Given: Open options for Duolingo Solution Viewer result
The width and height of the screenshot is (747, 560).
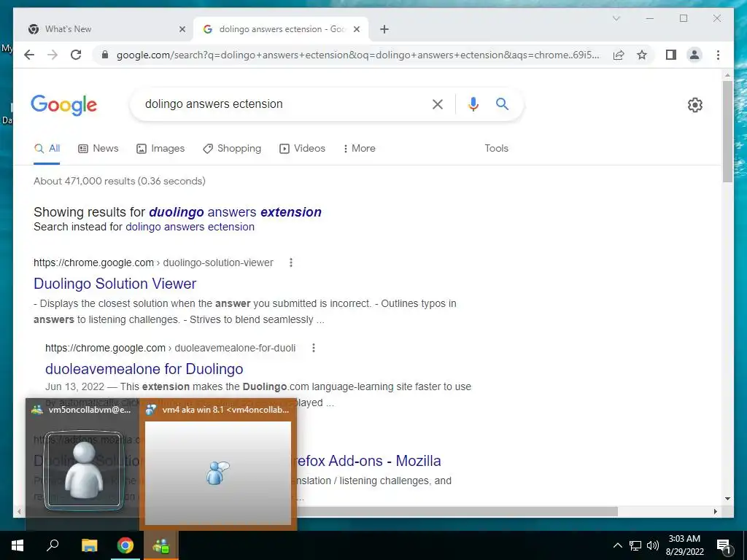Looking at the screenshot, I should [x=290, y=262].
